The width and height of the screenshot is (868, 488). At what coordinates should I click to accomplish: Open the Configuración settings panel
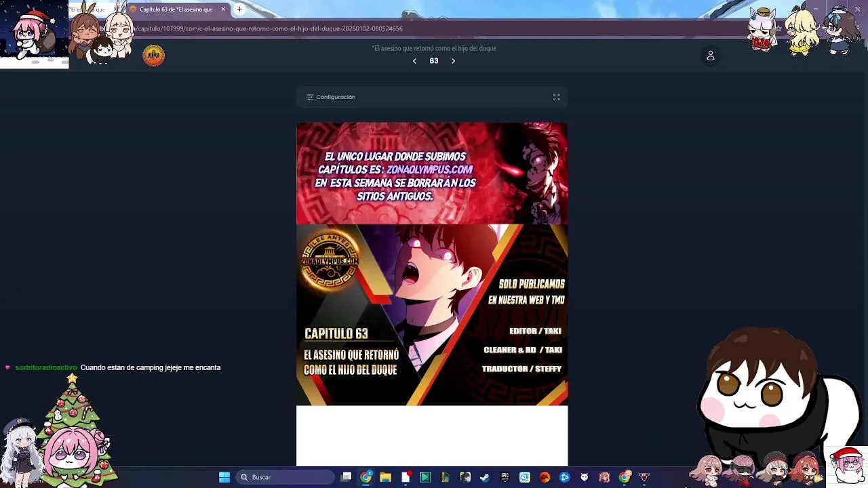point(331,97)
